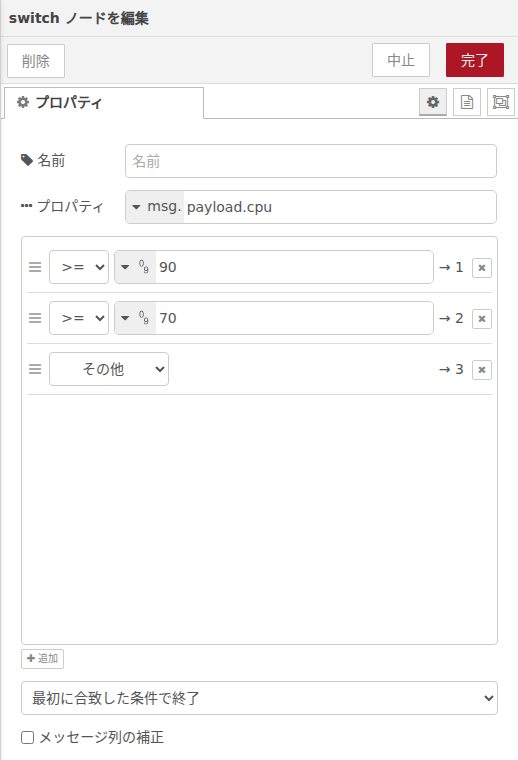The width and height of the screenshot is (518, 760).
Task: Add a new rule with 追加 button
Action: 43,659
